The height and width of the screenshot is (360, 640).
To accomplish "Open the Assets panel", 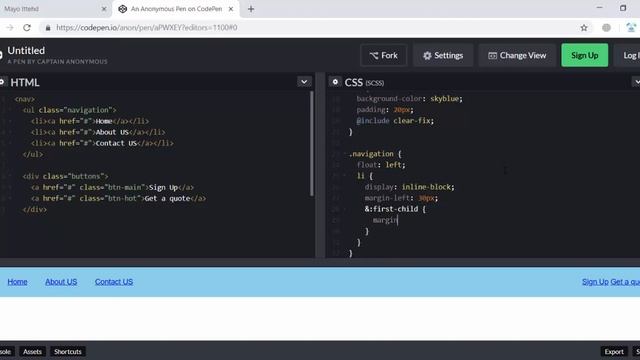I will [x=32, y=351].
